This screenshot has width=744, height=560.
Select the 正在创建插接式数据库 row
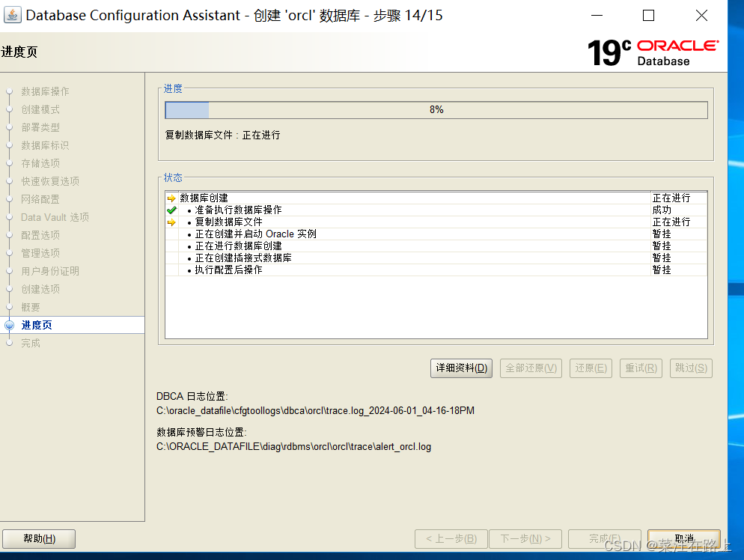click(436, 258)
